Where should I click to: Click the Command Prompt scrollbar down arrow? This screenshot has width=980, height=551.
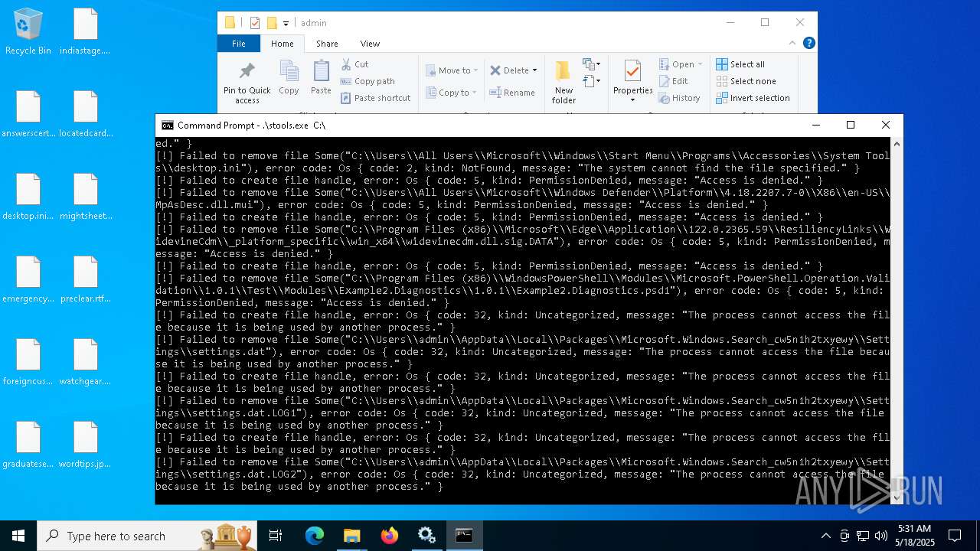897,498
